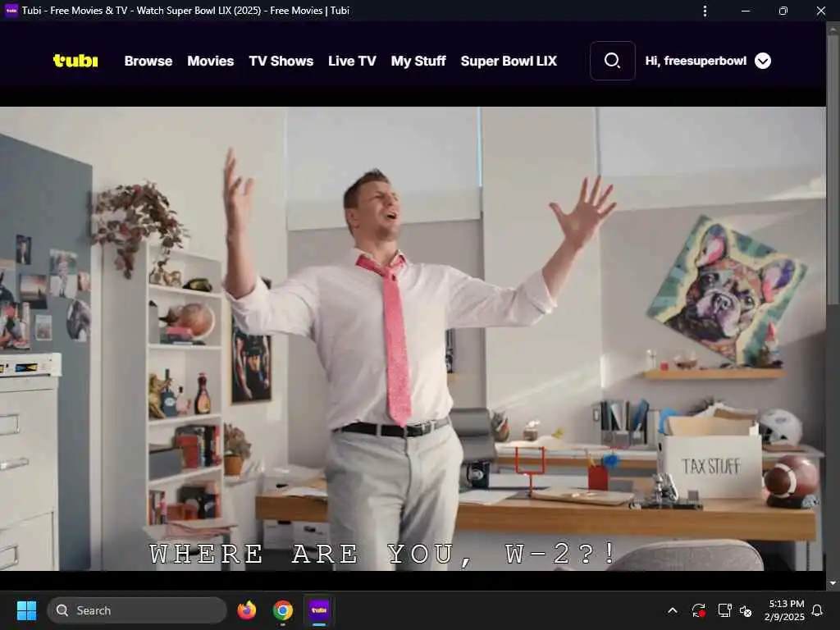Open the TV Shows section
The image size is (840, 630).
tap(281, 61)
